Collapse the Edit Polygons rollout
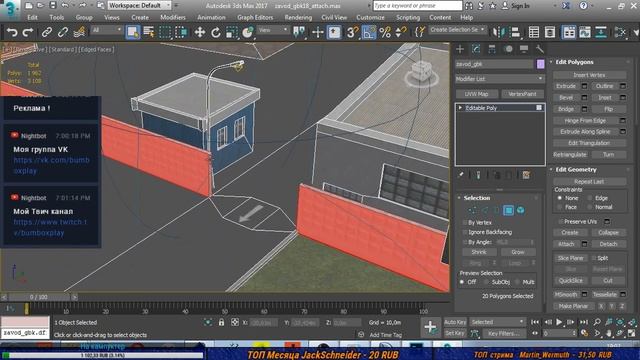Screen dimensions: 640x360 coord(551,62)
